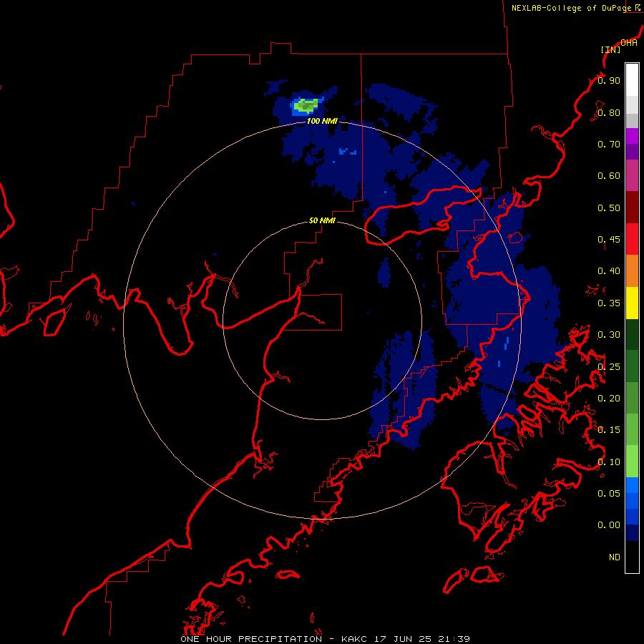Click the 0.50 legend value
This screenshot has height=644, width=644.
click(x=609, y=208)
